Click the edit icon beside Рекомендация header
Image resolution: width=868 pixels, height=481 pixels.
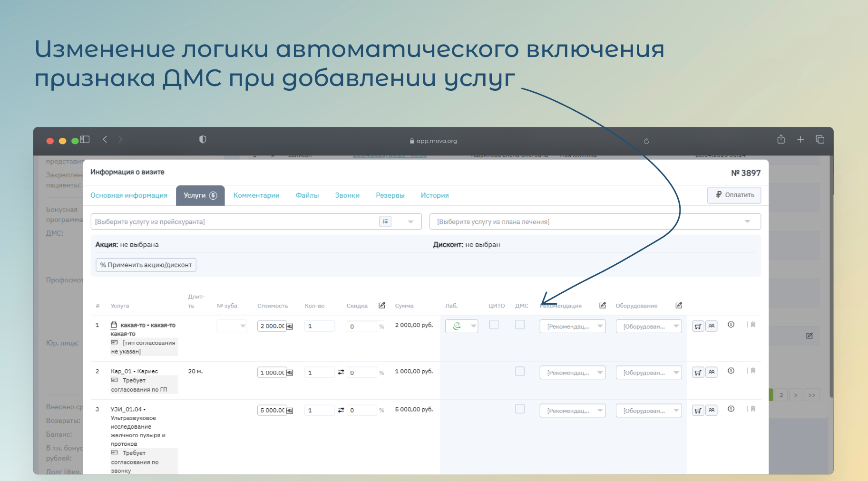603,306
